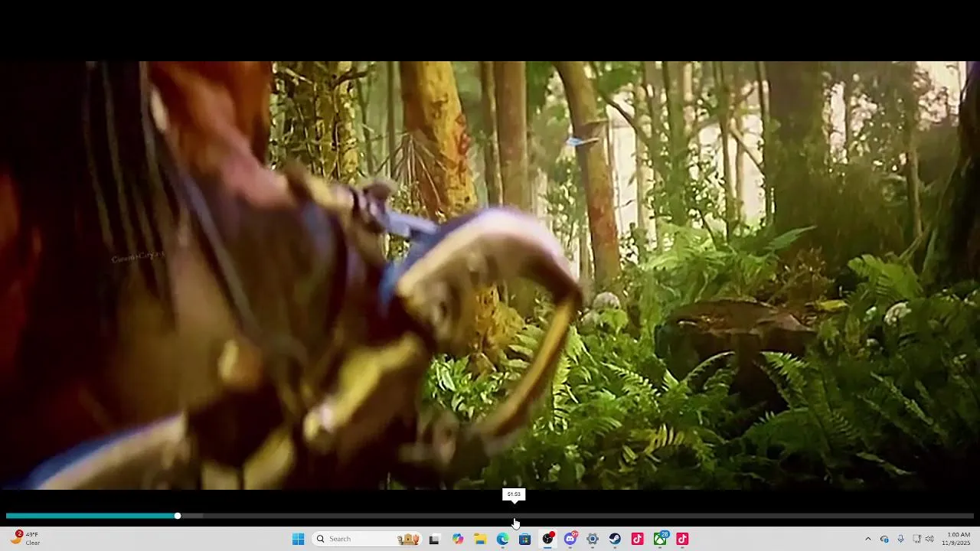Screen dimensions: 980x551
Task: Seek on the unplayed gray timeline track
Action: (x=577, y=516)
